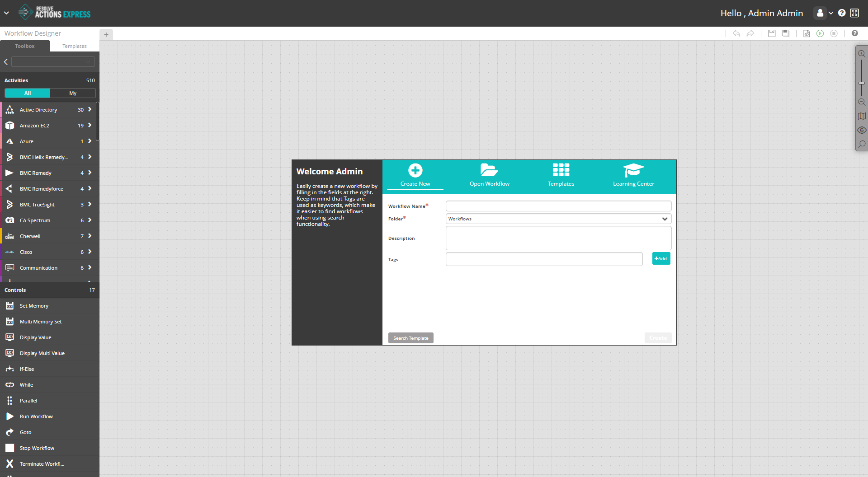Switch to the Templates toolbox tab
This screenshot has width=868, height=477.
(x=74, y=46)
